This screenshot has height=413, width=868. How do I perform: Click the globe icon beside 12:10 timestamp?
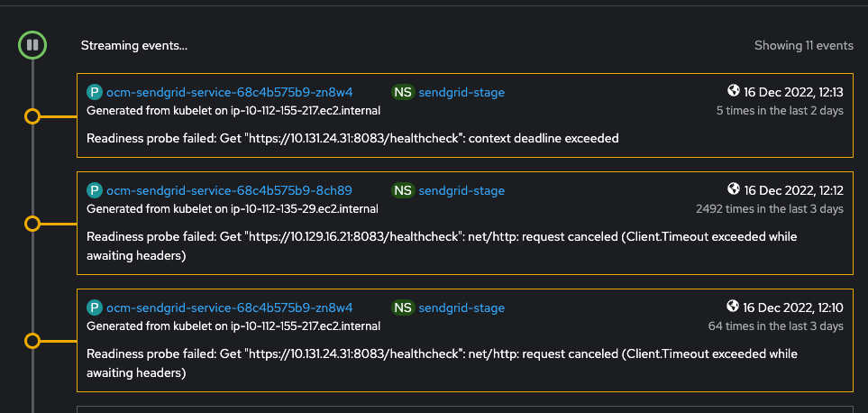click(x=734, y=307)
